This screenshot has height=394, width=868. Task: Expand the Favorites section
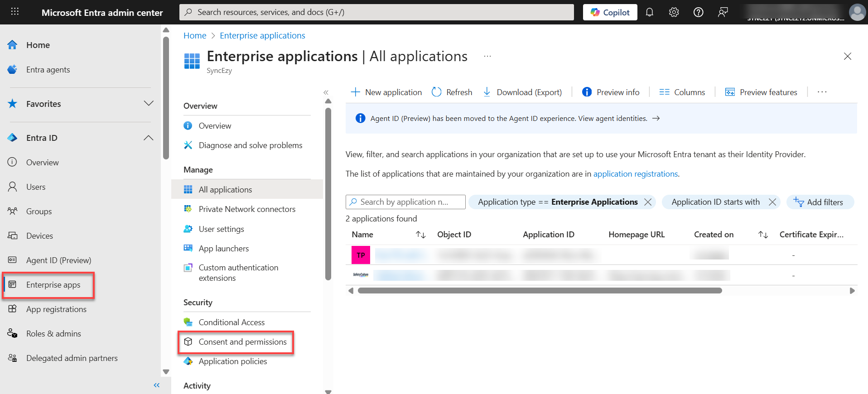[x=148, y=104]
